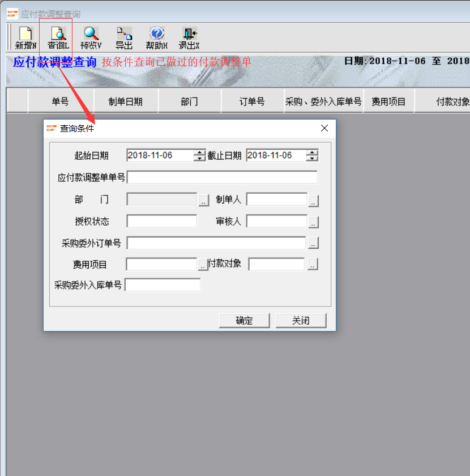This screenshot has height=476, width=470.
Task: Open the 帮助H help toolbar icon
Action: pos(156,38)
